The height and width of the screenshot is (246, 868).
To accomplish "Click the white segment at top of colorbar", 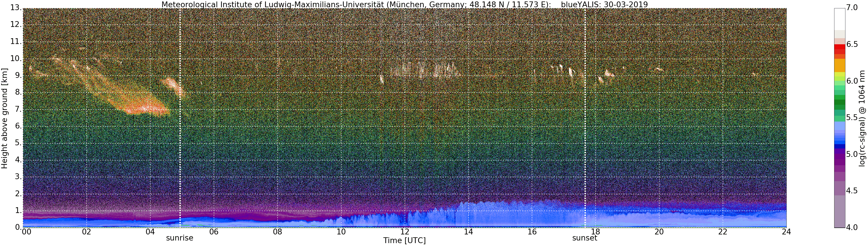I will [839, 19].
